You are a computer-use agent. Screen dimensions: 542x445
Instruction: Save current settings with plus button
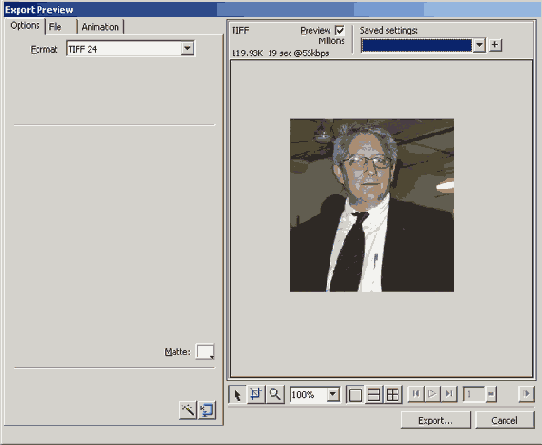[495, 45]
